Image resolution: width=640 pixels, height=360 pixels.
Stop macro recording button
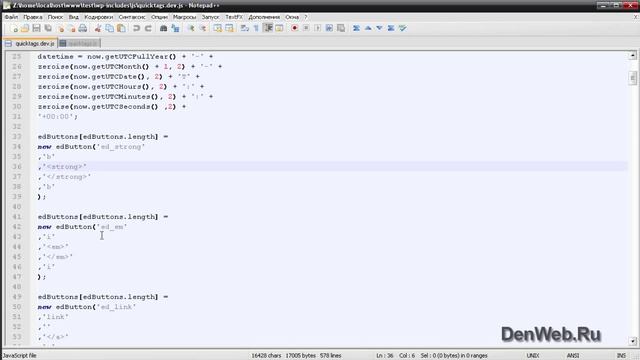[306, 28]
